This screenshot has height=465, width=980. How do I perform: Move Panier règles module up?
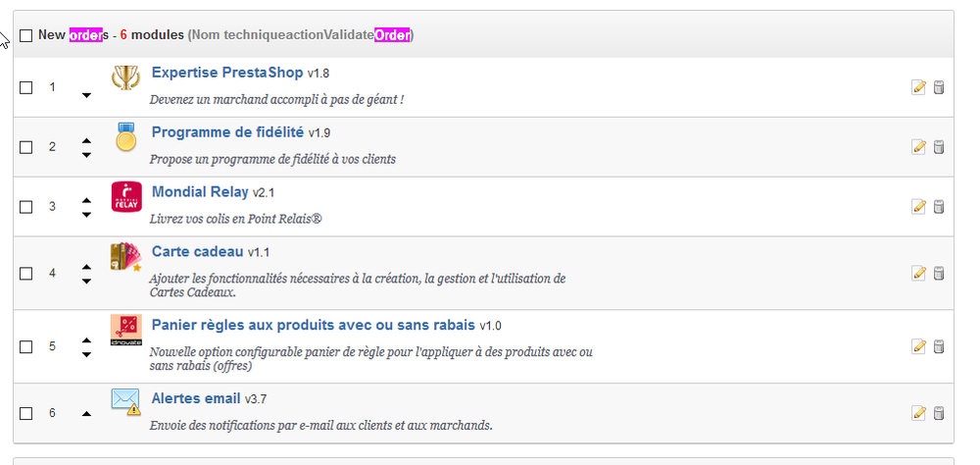click(86, 340)
